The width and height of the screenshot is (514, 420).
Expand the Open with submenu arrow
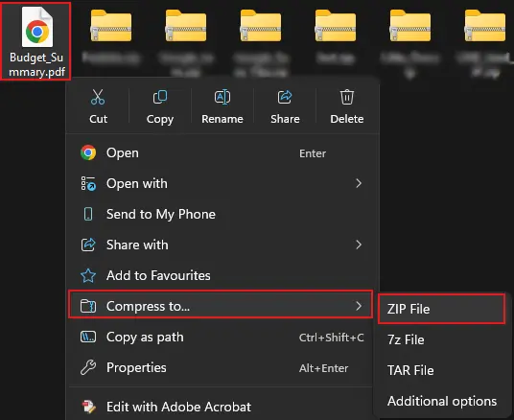pos(359,183)
